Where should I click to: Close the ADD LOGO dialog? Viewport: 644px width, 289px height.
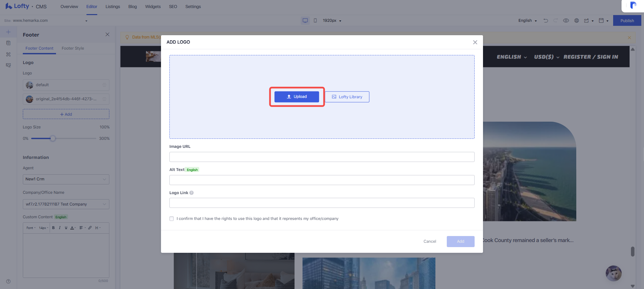click(x=475, y=42)
